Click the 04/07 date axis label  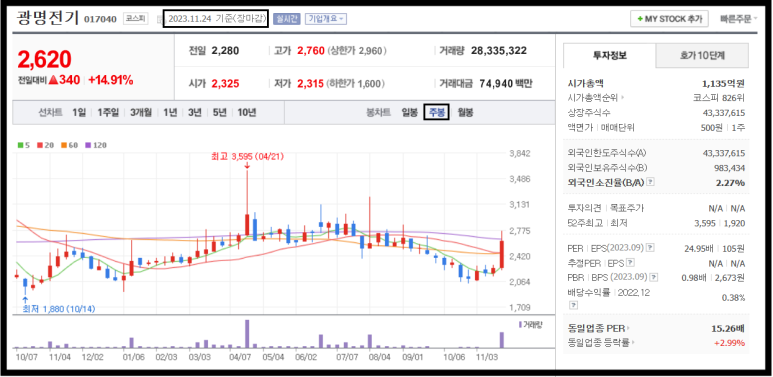pos(241,356)
